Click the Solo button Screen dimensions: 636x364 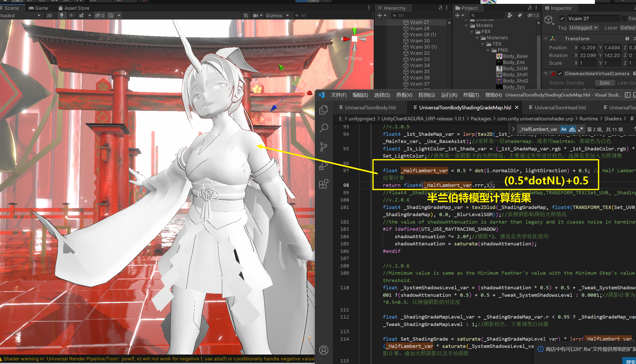point(605,83)
